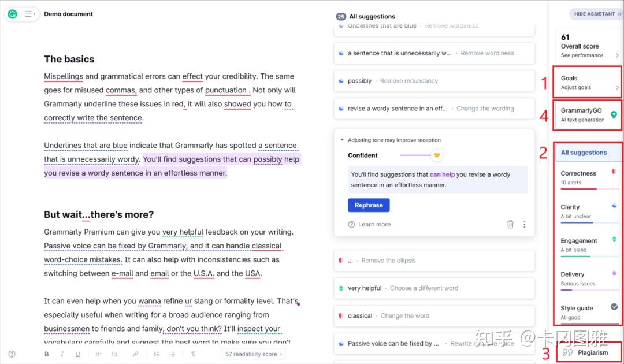Insert a link using the link icon
Image resolution: width=624 pixels, height=364 pixels.
tap(134, 354)
